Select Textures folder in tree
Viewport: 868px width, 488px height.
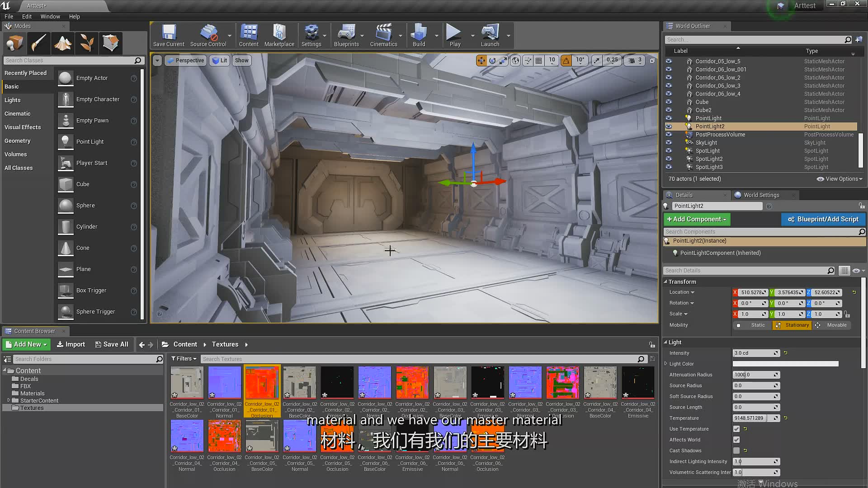[x=32, y=408]
